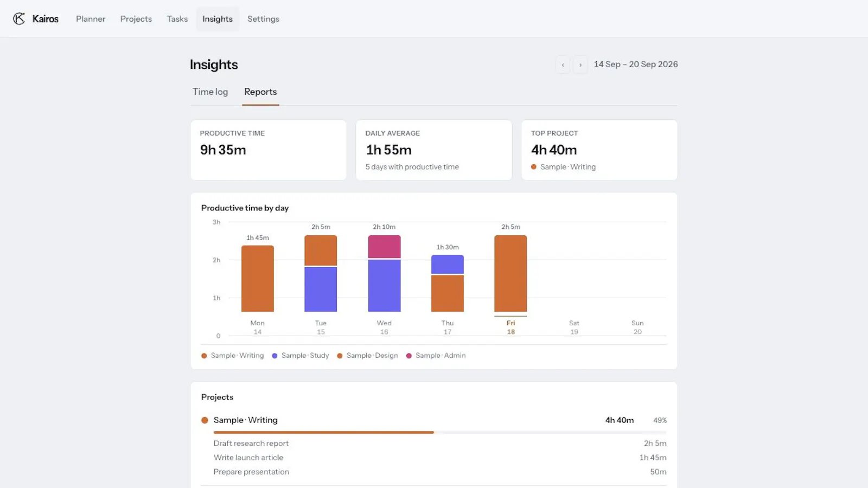The height and width of the screenshot is (488, 868).
Task: Go to previous week arrow
Action: pos(563,65)
